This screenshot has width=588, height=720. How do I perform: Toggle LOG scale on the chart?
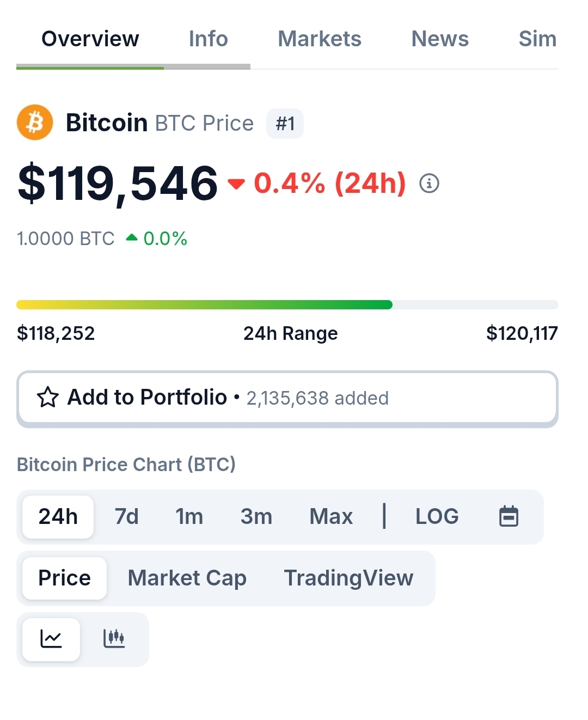coord(437,516)
